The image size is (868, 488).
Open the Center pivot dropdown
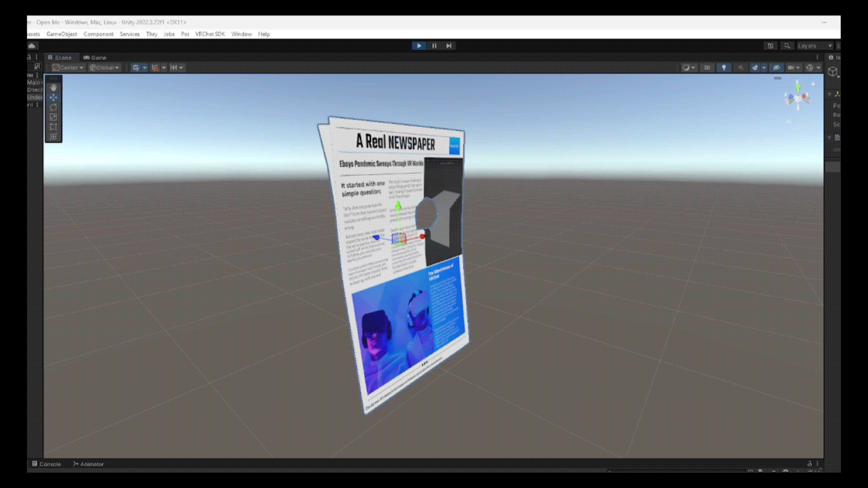point(68,68)
